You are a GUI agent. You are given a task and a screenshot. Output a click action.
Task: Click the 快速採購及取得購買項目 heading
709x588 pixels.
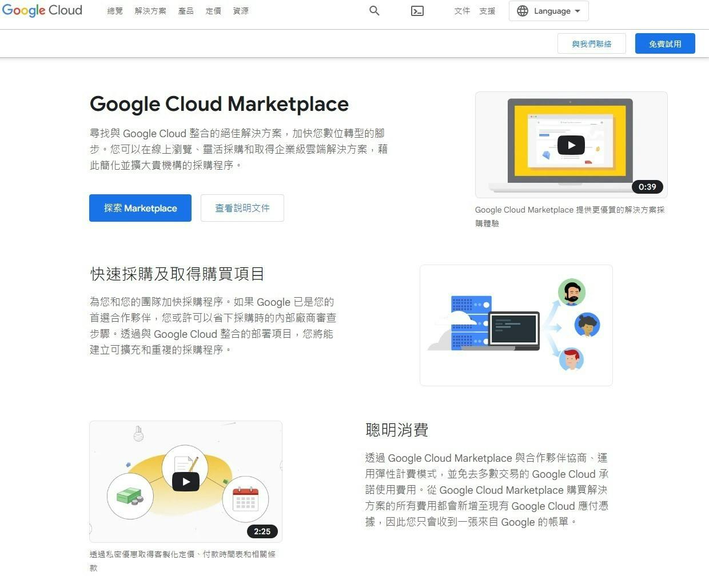(x=177, y=274)
